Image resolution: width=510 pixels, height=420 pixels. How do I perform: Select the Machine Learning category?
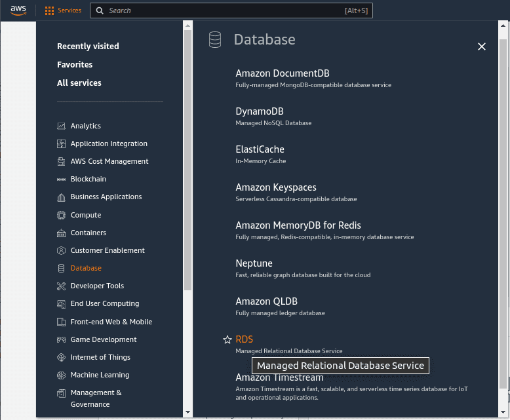100,375
